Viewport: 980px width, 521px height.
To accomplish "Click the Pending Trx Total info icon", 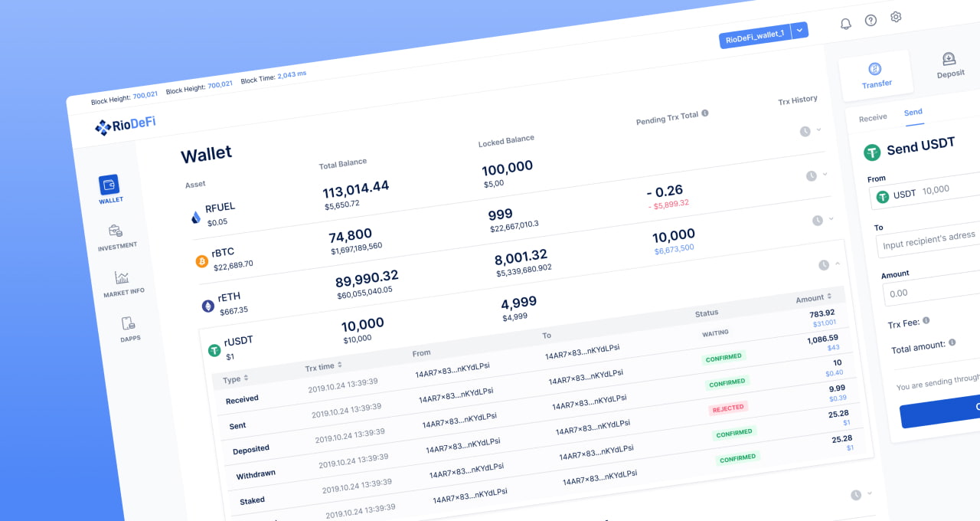I will click(x=705, y=113).
